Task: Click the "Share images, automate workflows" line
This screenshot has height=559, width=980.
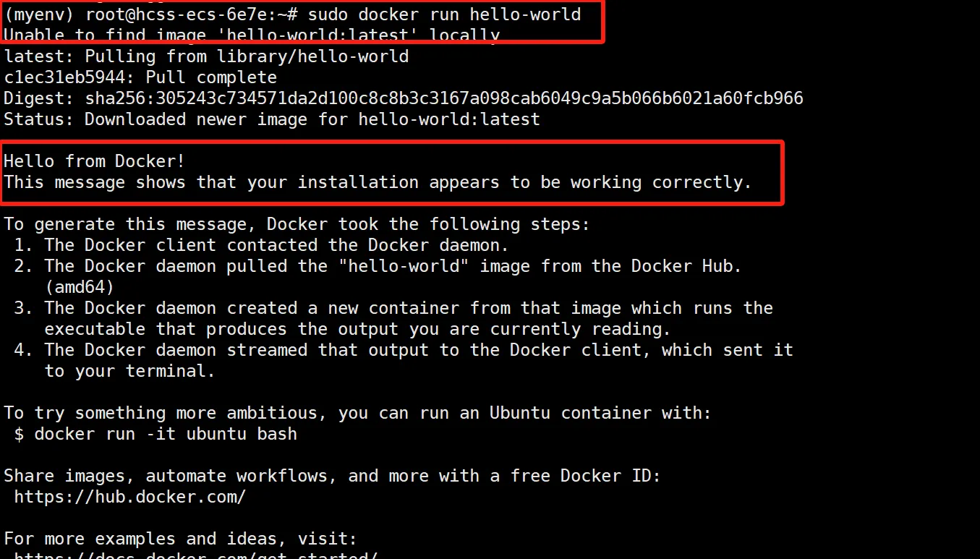Action: (332, 476)
